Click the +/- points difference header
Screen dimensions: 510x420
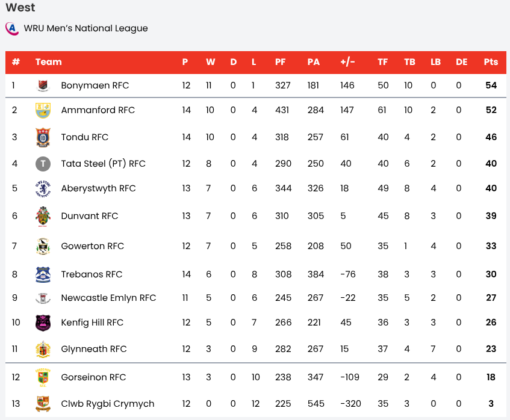347,62
